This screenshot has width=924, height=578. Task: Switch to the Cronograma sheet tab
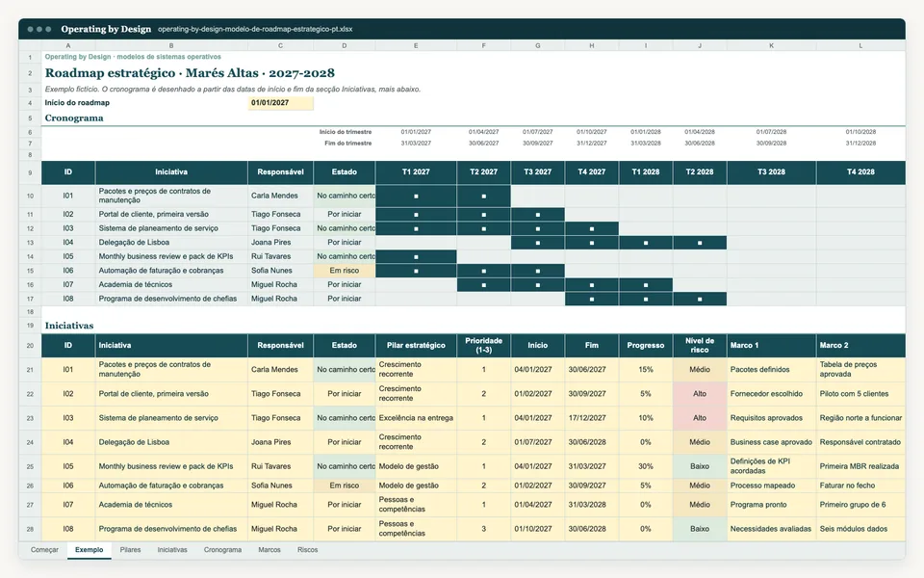[222, 550]
